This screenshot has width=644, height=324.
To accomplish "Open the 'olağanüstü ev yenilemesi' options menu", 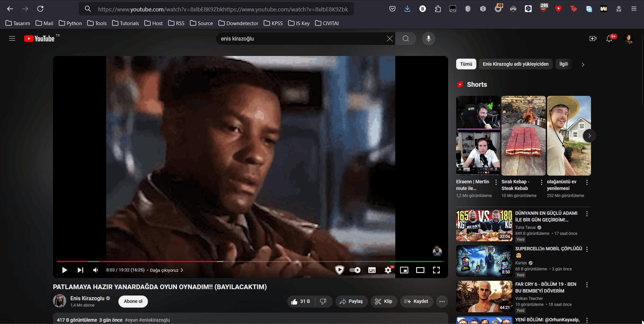I will (x=587, y=182).
